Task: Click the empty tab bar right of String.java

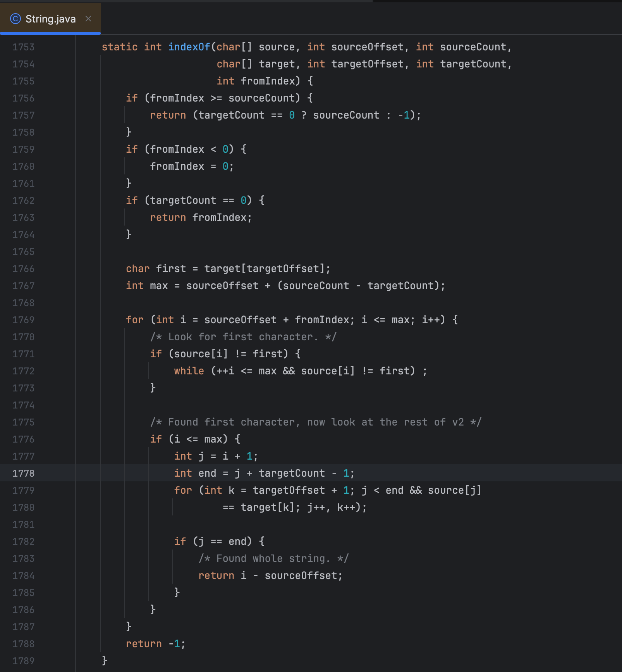Action: [349, 18]
